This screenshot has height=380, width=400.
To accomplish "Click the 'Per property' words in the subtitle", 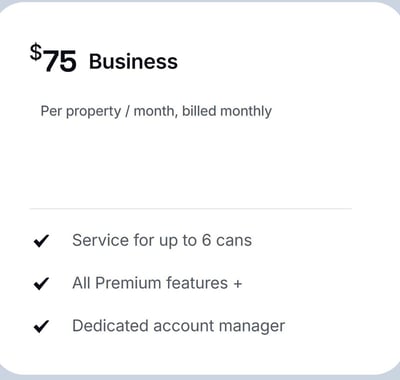I will (81, 111).
